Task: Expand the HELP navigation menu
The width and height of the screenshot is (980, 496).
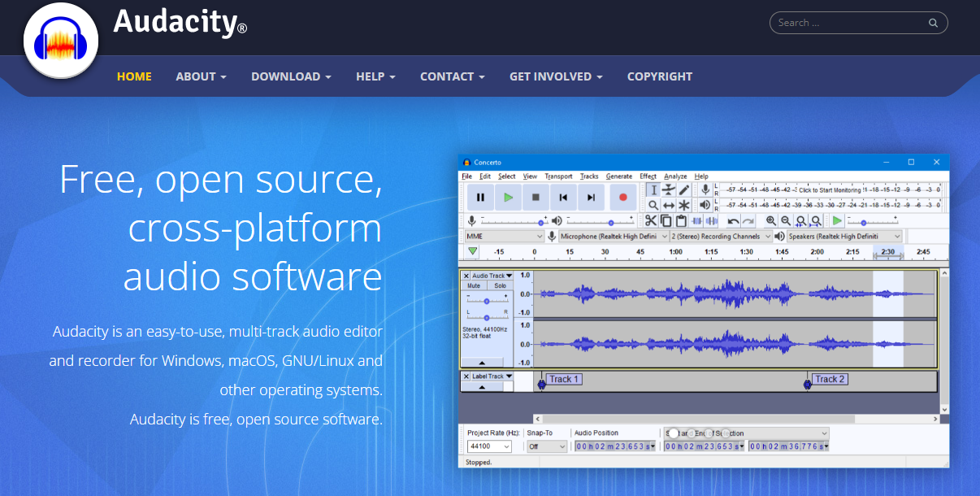Action: tap(375, 76)
